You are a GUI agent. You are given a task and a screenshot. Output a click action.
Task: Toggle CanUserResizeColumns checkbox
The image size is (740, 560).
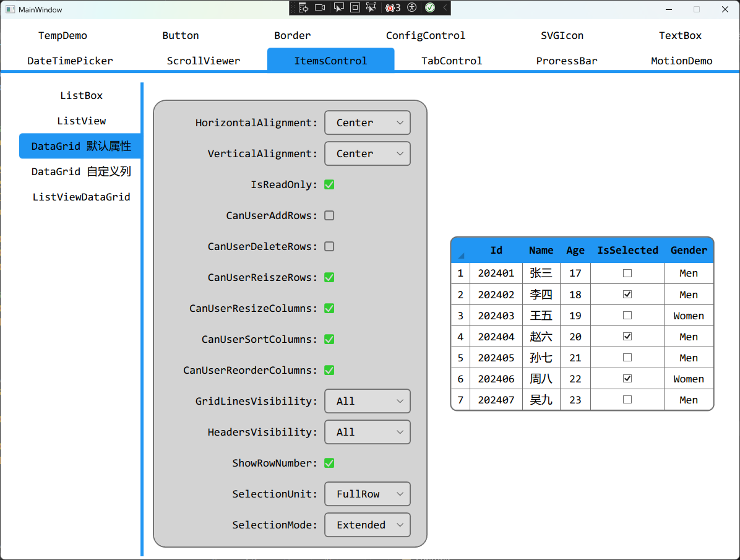tap(329, 308)
